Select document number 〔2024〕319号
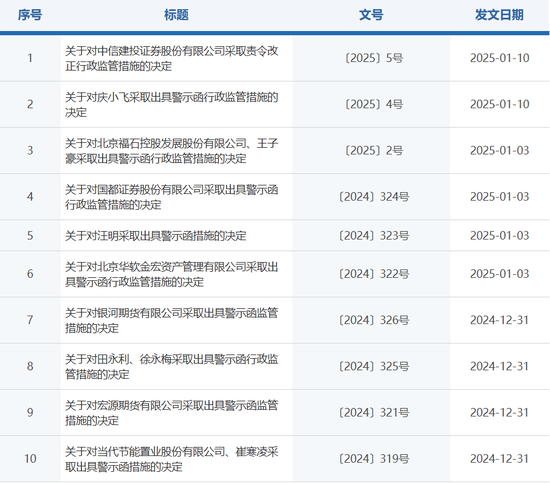Screen dimensions: 550x484 [374, 459]
